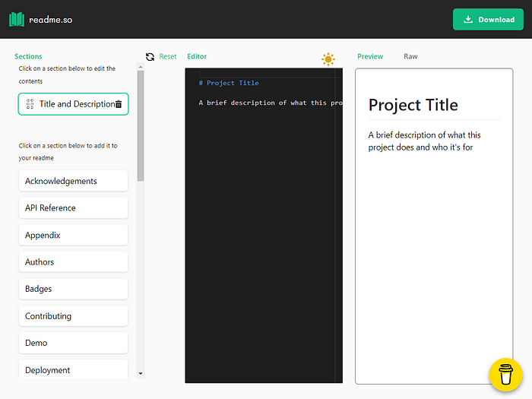Add the Badges section

pyautogui.click(x=73, y=289)
